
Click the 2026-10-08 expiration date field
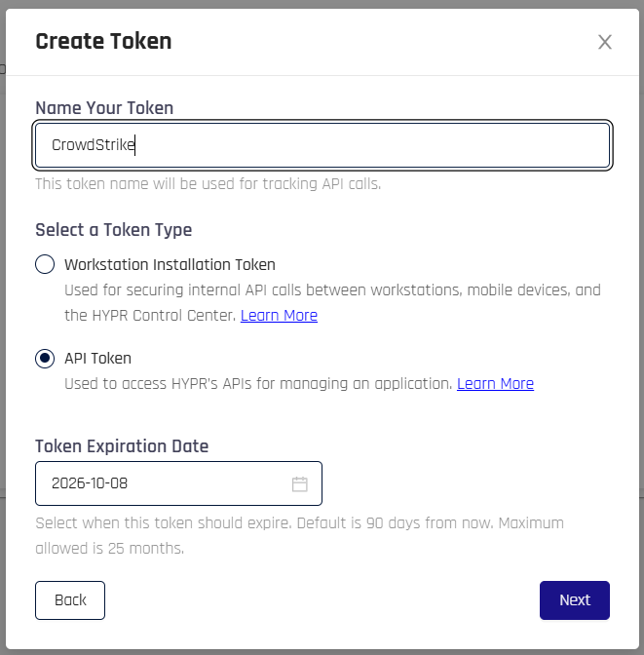[x=178, y=483]
